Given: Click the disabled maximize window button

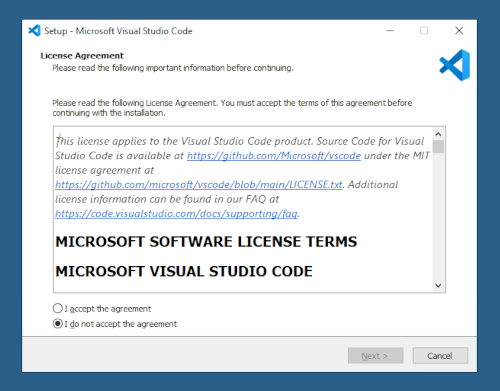Looking at the screenshot, I should (x=424, y=31).
